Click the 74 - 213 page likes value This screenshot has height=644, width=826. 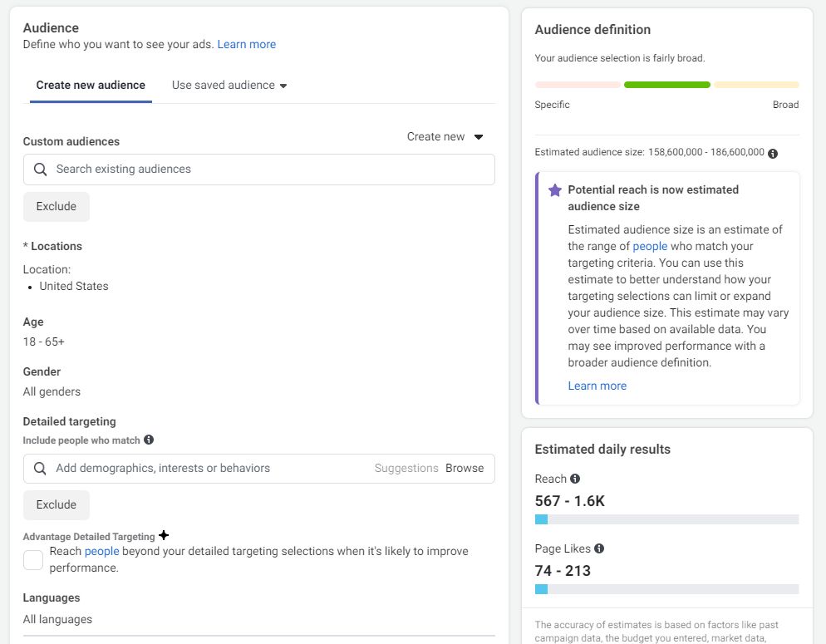[x=562, y=571]
